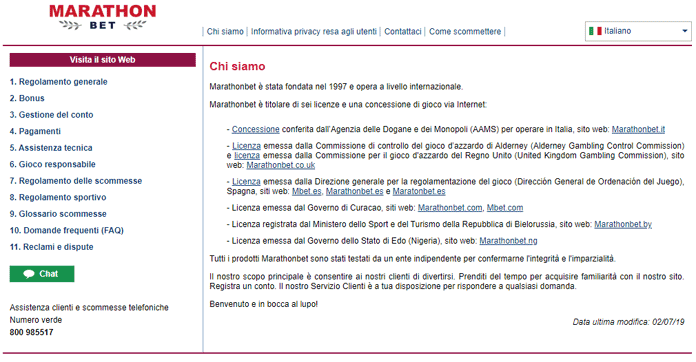Viewport: 696px width, 362px height.
Task: Click the Data ultima modifica: 02/07/19 text
Action: click(x=629, y=322)
